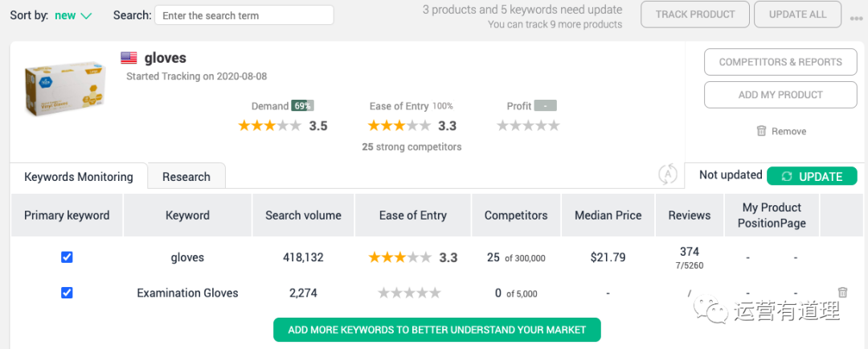Open the Research tab
The height and width of the screenshot is (349, 868).
pos(186,177)
